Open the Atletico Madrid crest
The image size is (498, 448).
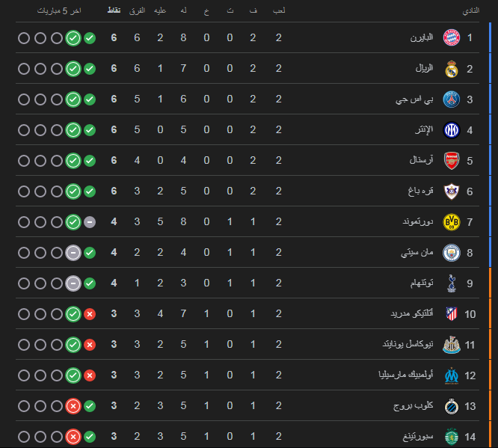451,314
